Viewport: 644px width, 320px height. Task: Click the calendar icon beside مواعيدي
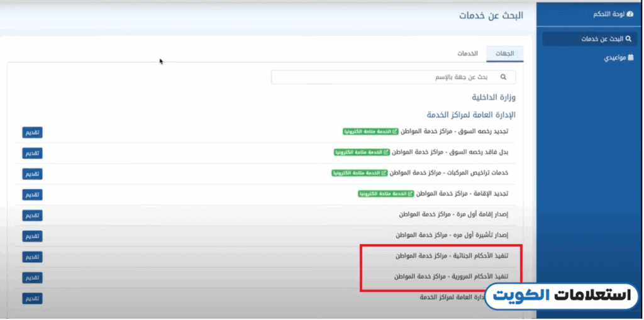click(631, 57)
